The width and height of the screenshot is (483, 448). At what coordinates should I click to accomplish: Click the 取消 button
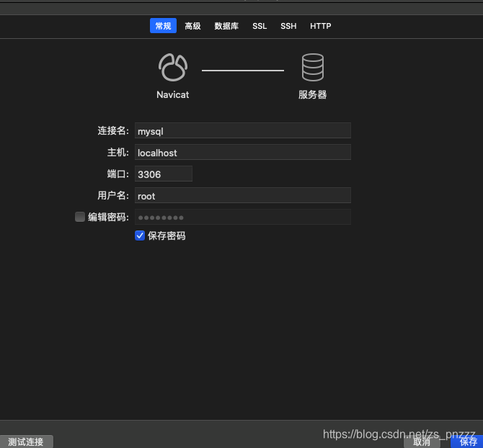coord(422,442)
